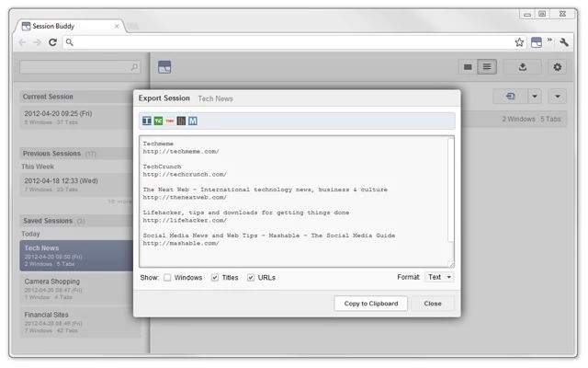
Task: Go back with browser back arrow
Action: [22, 42]
